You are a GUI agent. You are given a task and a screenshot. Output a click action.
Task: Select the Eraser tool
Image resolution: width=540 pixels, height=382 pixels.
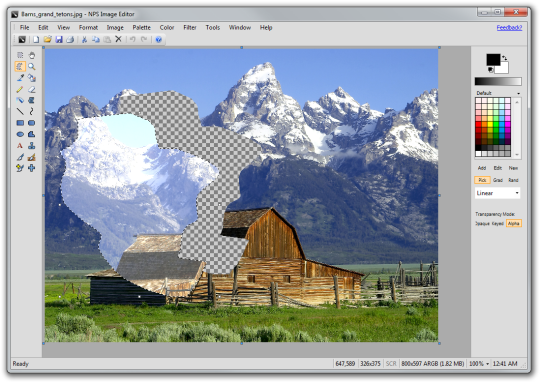coord(32,89)
